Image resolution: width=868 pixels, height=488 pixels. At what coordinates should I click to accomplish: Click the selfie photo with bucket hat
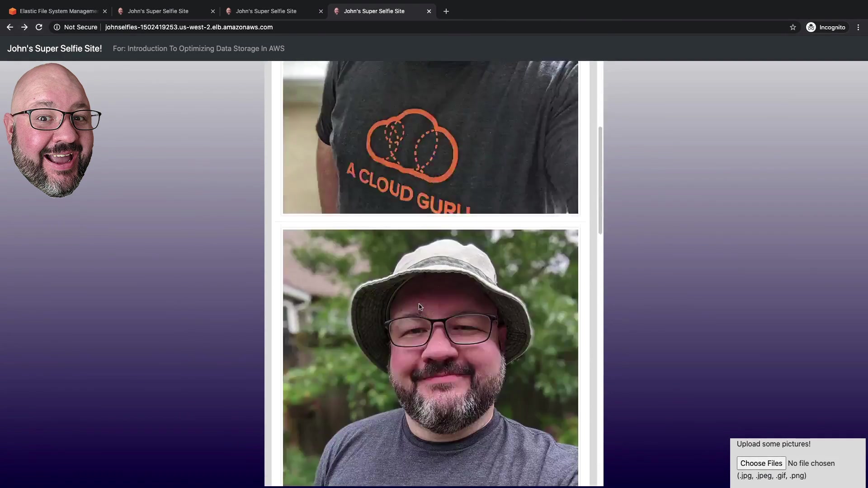tap(430, 357)
